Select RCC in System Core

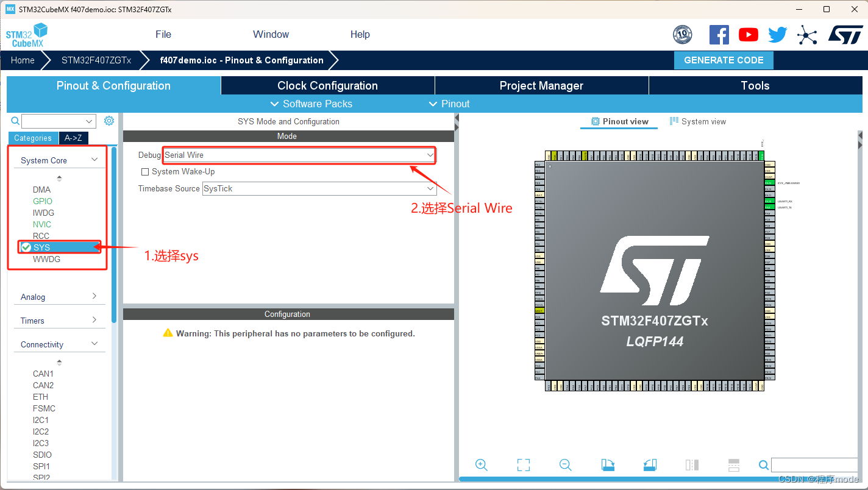pyautogui.click(x=41, y=236)
